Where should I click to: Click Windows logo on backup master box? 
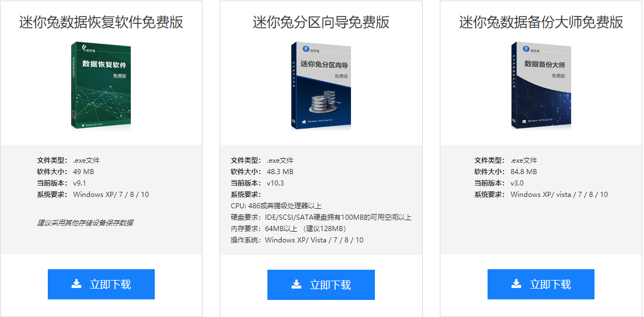pos(525,121)
